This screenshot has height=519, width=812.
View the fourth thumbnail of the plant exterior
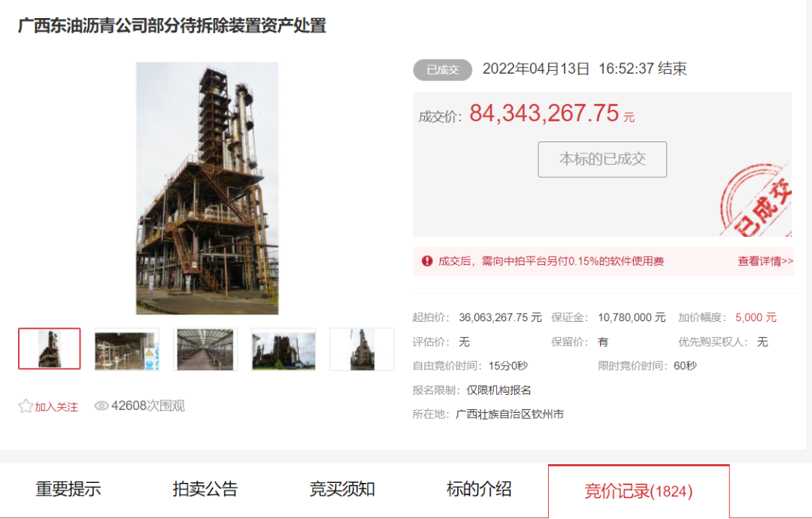pyautogui.click(x=283, y=349)
